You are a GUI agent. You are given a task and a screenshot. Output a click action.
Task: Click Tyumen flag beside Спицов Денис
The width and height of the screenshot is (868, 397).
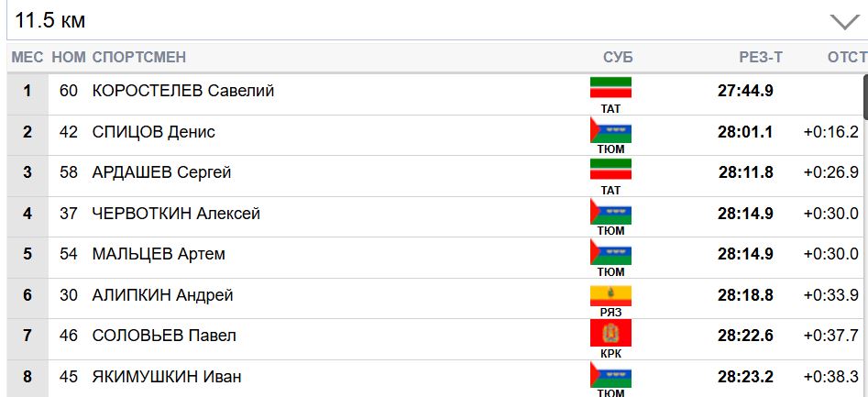(610, 129)
